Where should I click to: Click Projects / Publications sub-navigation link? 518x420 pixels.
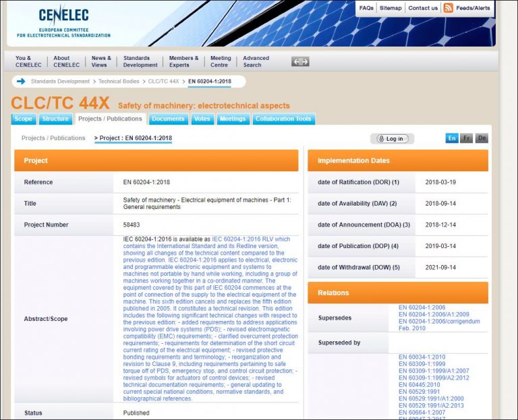pos(53,138)
